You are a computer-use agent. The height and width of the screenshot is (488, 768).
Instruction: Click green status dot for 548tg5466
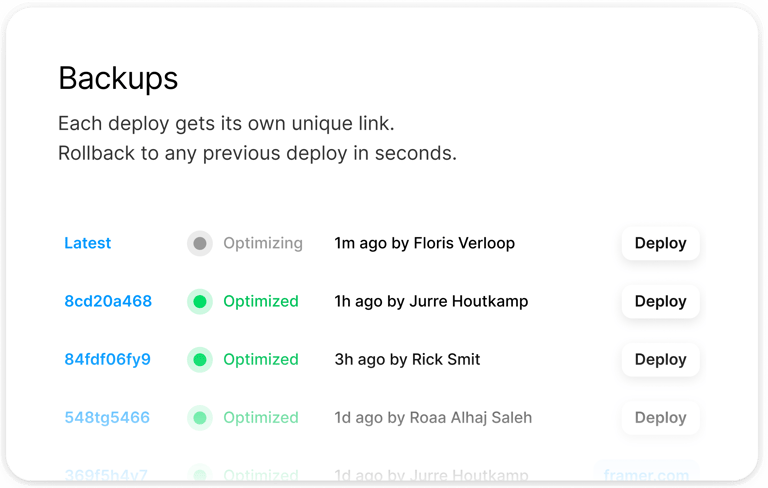click(200, 417)
